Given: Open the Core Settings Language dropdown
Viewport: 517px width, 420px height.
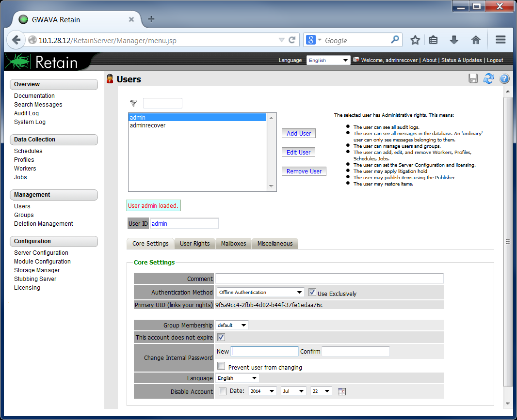Looking at the screenshot, I should (x=237, y=378).
